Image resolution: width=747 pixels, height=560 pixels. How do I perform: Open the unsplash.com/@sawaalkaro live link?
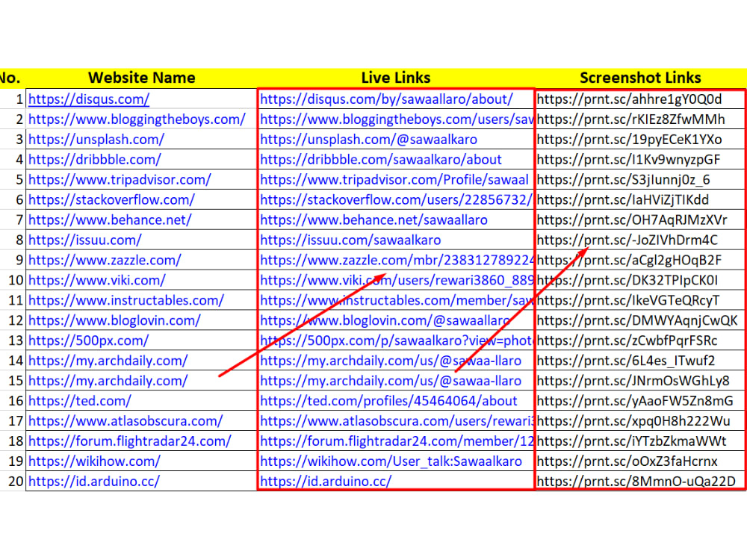(369, 139)
